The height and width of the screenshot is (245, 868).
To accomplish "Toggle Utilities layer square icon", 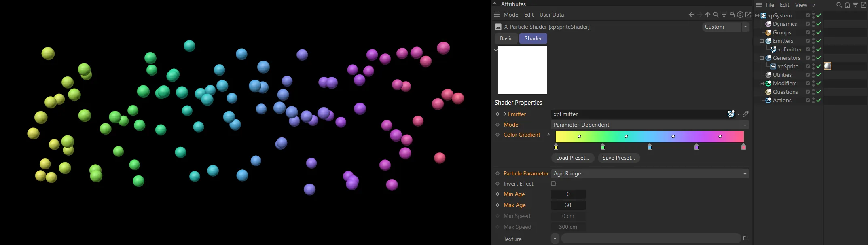I will point(808,75).
